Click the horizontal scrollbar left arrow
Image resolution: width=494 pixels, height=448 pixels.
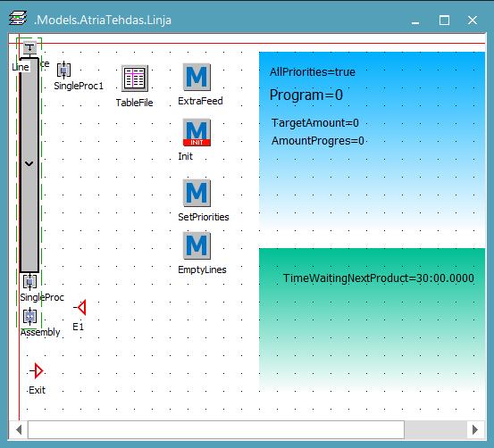pos(19,430)
